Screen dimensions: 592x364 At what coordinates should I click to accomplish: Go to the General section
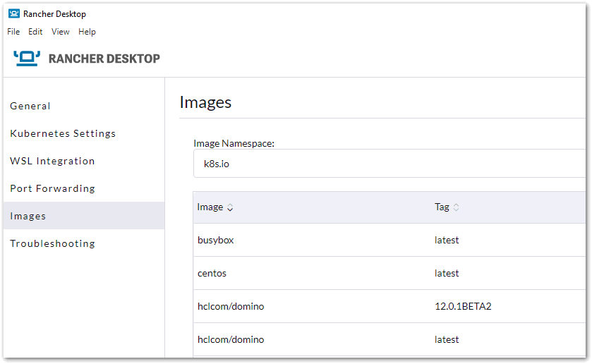pyautogui.click(x=30, y=106)
